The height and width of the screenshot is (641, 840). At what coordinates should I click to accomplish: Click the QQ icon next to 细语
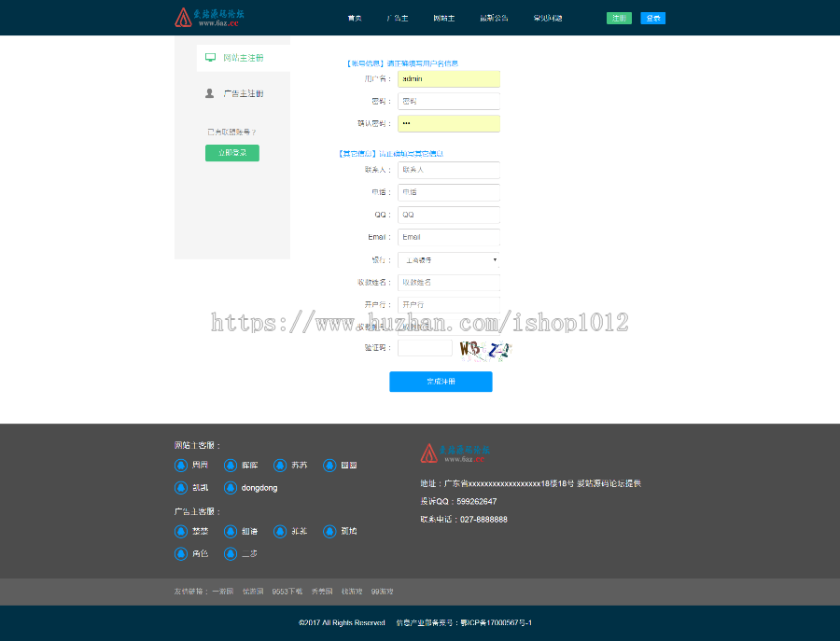(x=231, y=531)
